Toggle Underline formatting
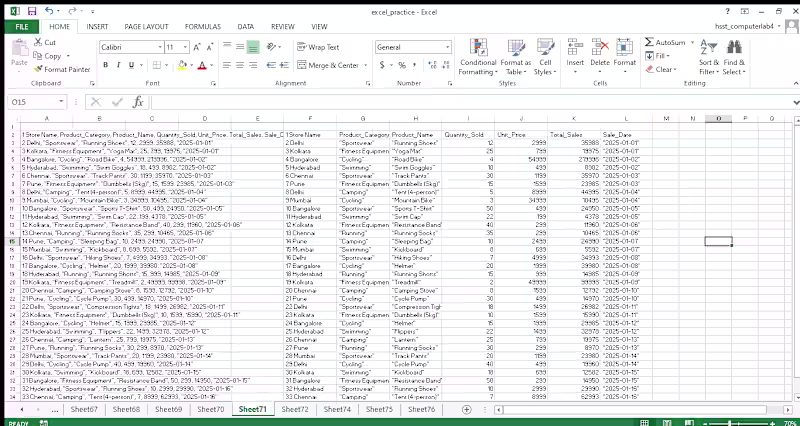This screenshot has width=800, height=426. (131, 65)
